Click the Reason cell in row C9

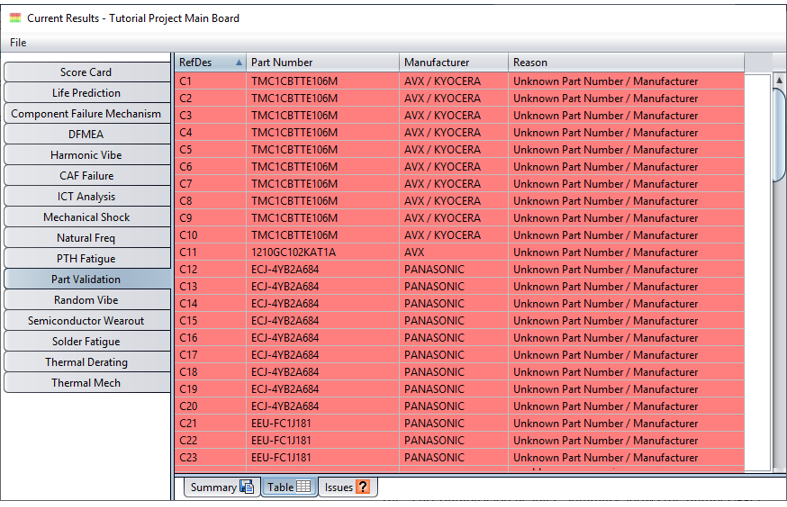tap(626, 218)
